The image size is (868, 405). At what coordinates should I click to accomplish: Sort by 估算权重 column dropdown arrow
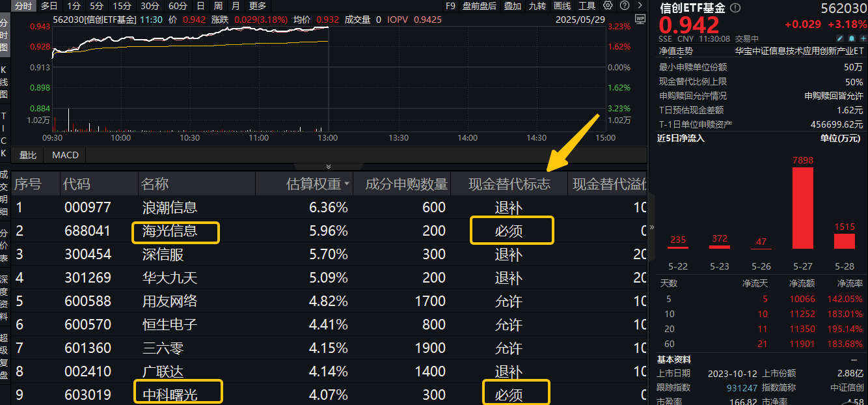click(347, 184)
